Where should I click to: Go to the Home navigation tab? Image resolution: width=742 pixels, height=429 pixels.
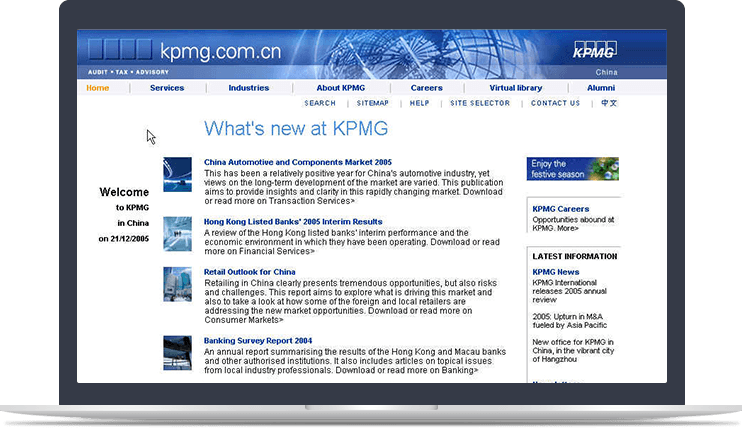(x=98, y=88)
